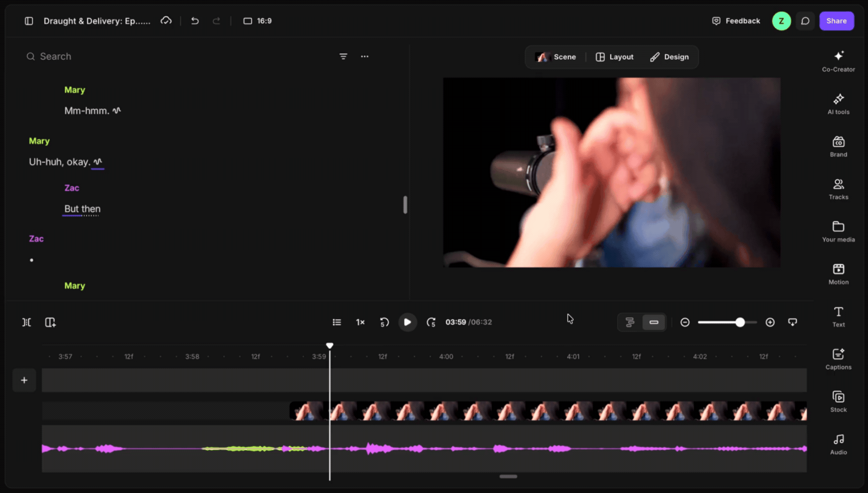Open the Tracks panel
868x493 pixels.
(838, 189)
